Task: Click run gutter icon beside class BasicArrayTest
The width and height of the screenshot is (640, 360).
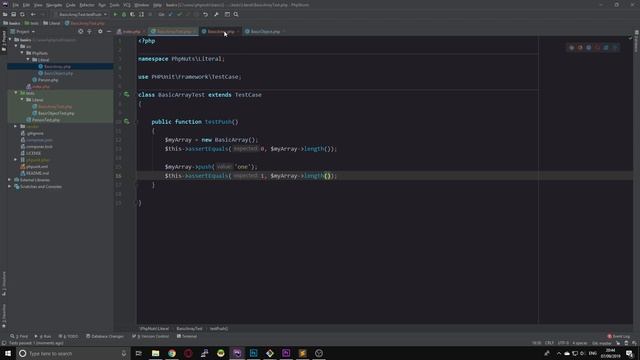Action: (127, 95)
